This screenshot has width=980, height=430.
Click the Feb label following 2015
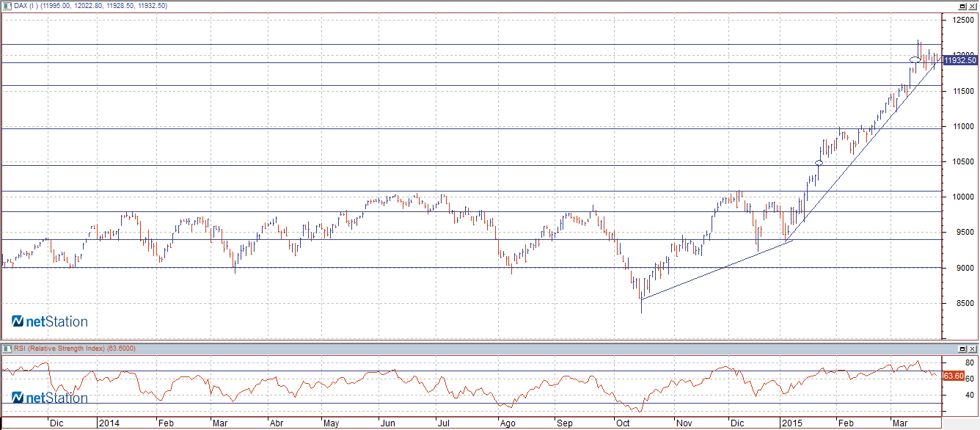pos(846,423)
